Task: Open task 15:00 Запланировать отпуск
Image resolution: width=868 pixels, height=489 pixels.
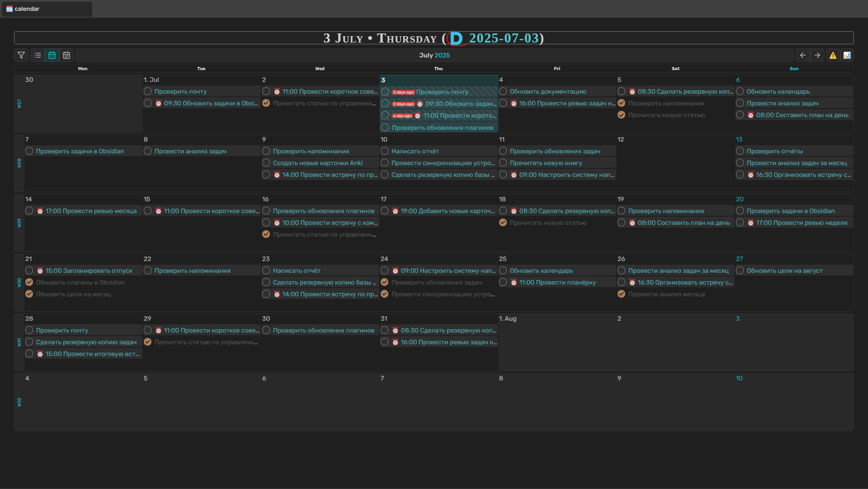Action: (89, 271)
